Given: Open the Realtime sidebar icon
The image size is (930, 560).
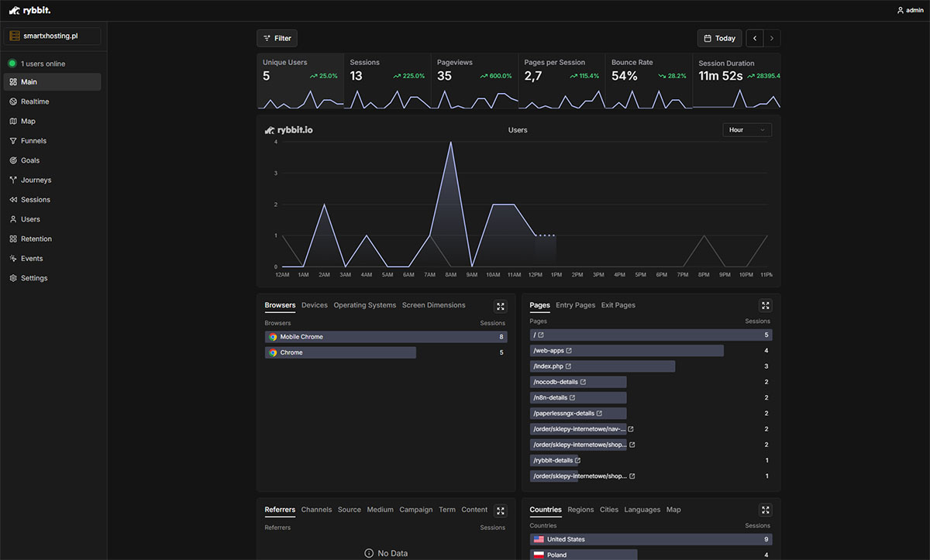Looking at the screenshot, I should [x=13, y=101].
